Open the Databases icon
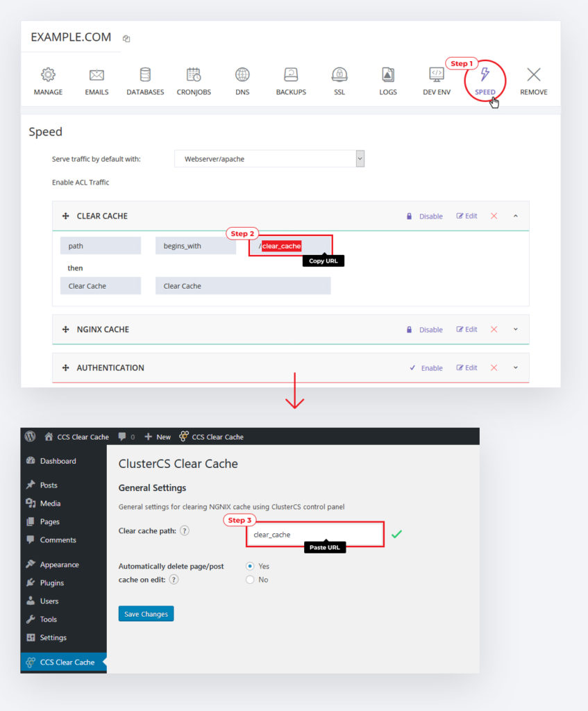This screenshot has width=588, height=711. 145,74
